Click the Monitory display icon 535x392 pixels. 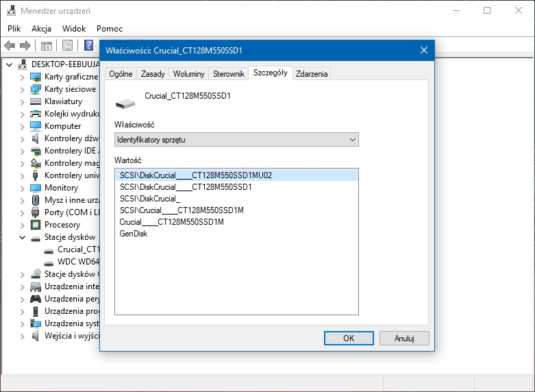36,188
